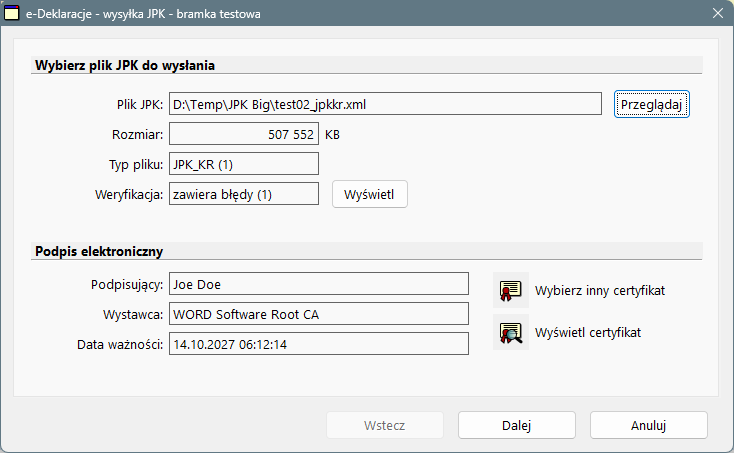Select the Wybierz inny certyfikat label
Screen dimensions: 734x453
[x=600, y=291]
